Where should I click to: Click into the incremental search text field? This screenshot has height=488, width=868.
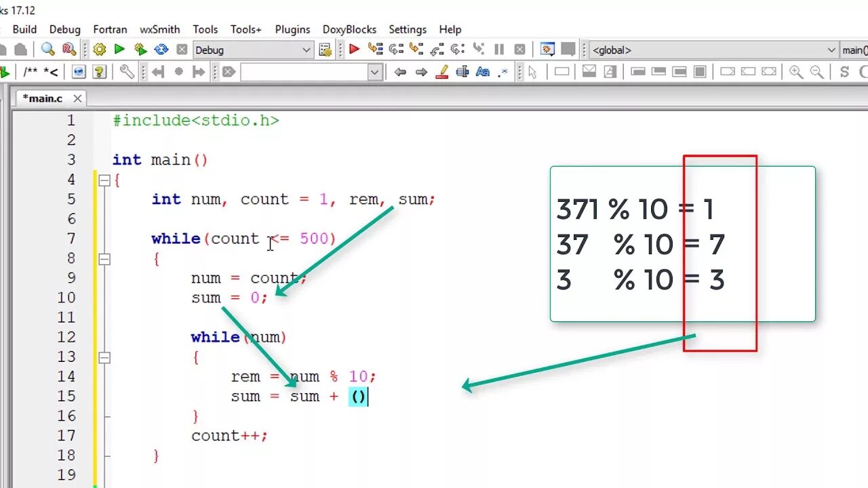[x=304, y=72]
